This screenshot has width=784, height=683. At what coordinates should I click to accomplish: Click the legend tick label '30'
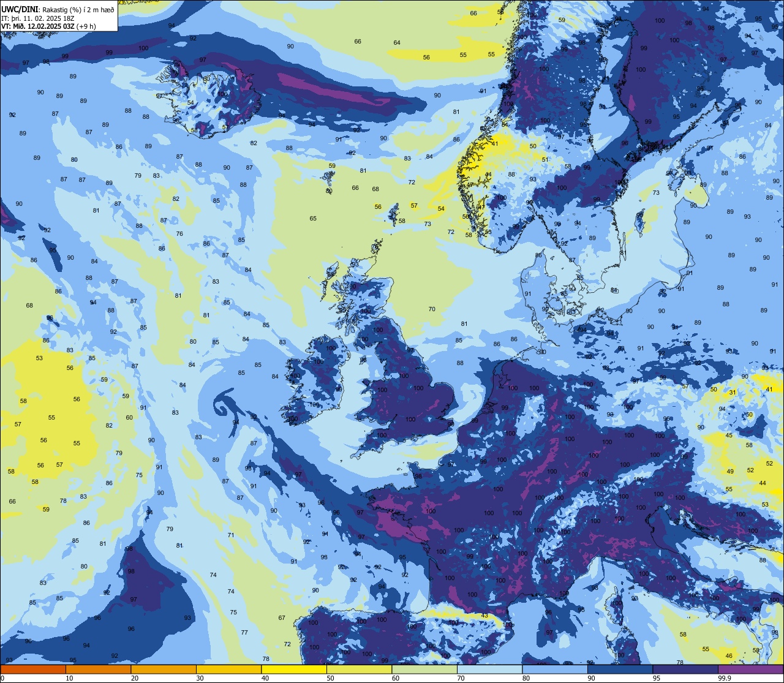coord(200,678)
